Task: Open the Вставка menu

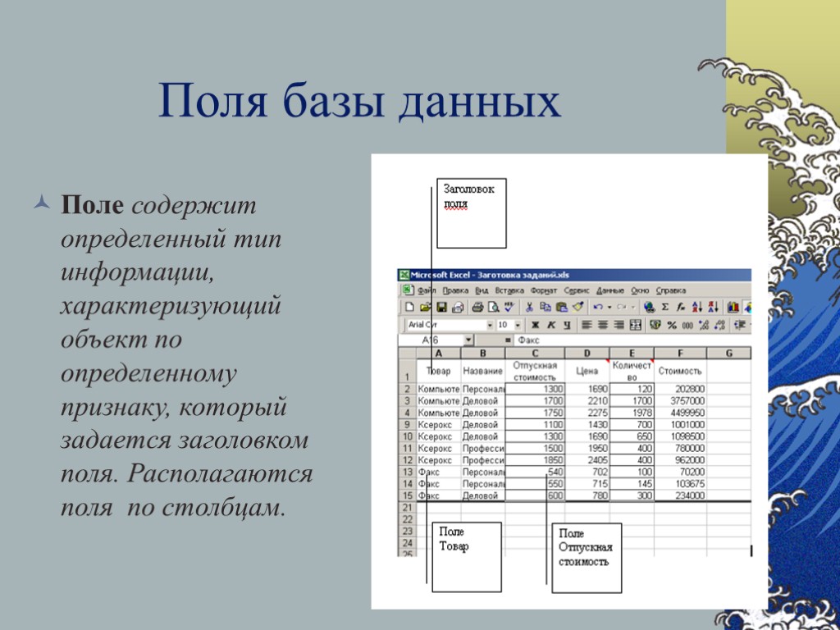Action: coord(509,290)
